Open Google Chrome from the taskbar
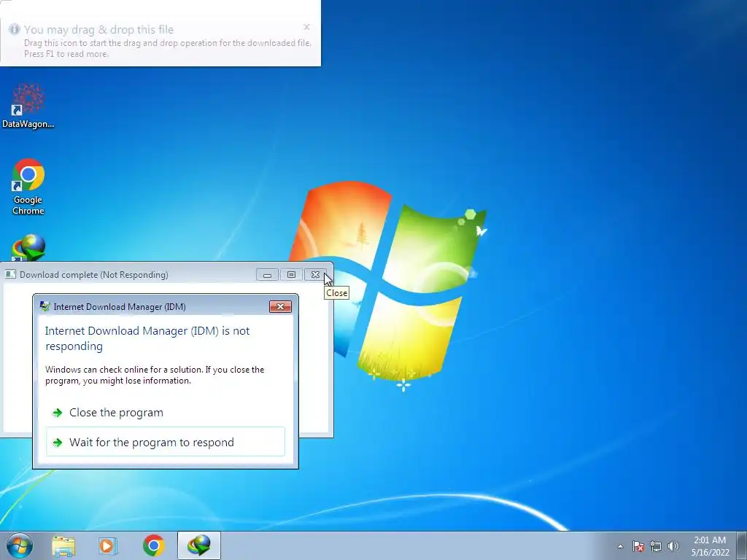The width and height of the screenshot is (747, 560). click(153, 545)
